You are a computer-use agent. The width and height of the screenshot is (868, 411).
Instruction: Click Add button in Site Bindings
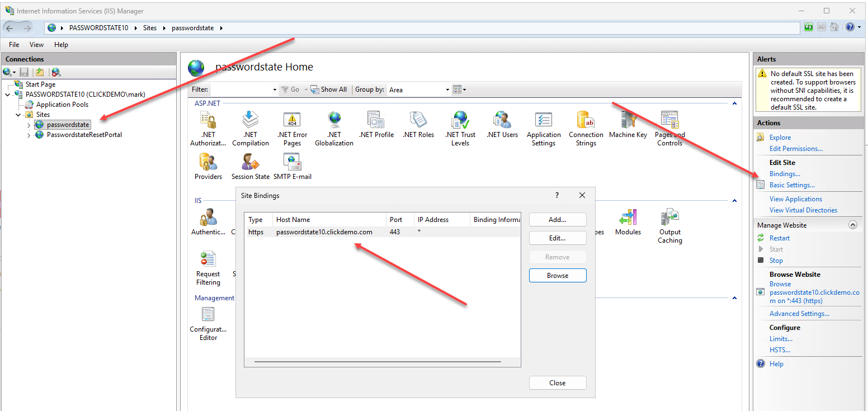[x=558, y=220]
